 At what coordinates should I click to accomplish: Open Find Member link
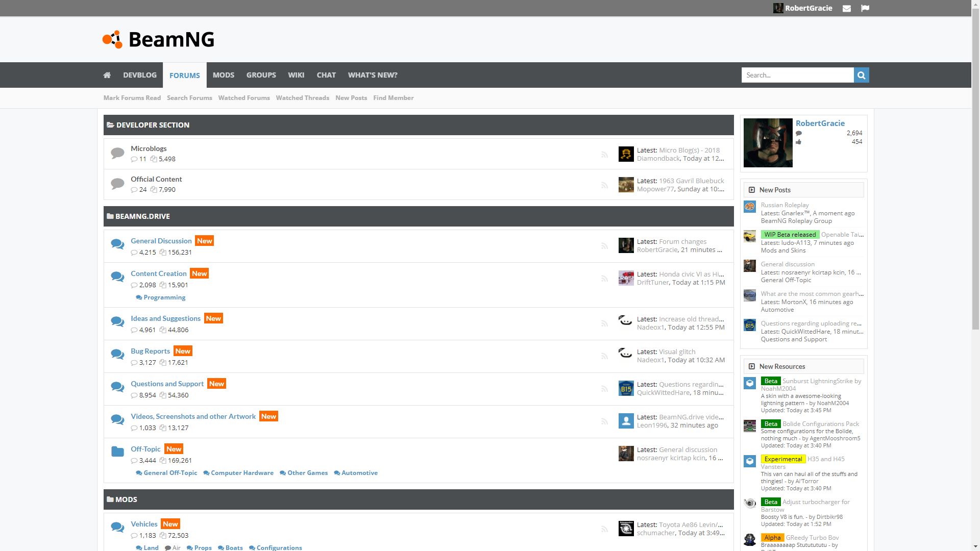click(394, 98)
